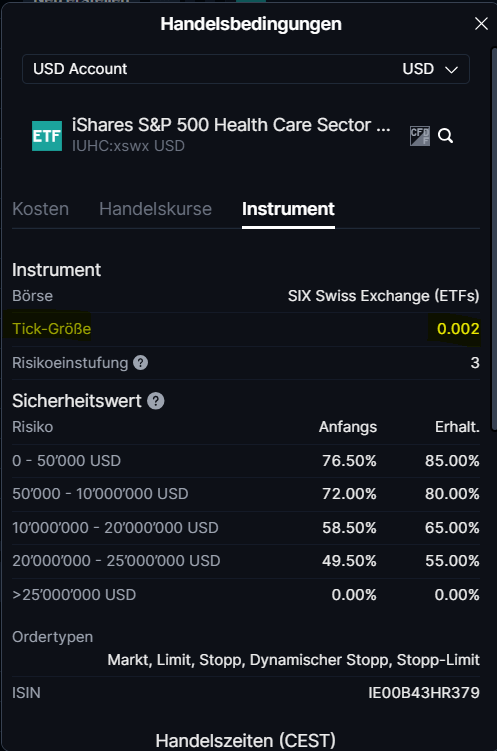Click the Tick-Größe value 0.002
Image resolution: width=497 pixels, height=751 pixels.
point(458,329)
